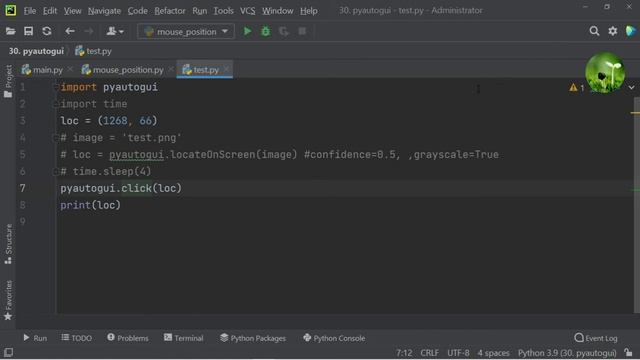Expand inspection widget chevron at editor top right
Image resolution: width=640 pixels, height=360 pixels.
631,88
